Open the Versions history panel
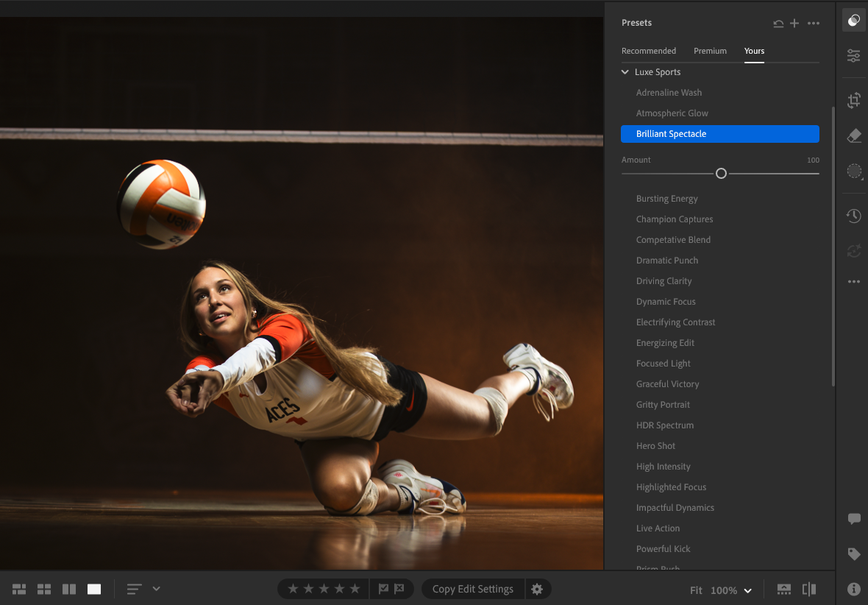The height and width of the screenshot is (605, 868). tap(853, 216)
